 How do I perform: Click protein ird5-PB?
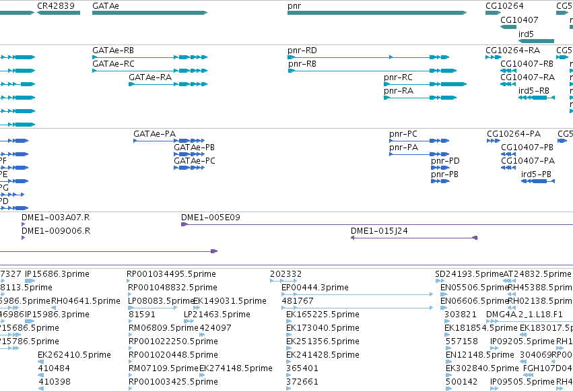coord(536,174)
